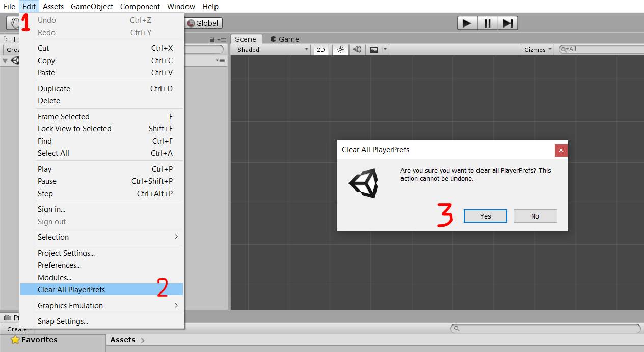The image size is (644, 352).
Task: Select the Hand tool in toolbar
Action: point(13,23)
